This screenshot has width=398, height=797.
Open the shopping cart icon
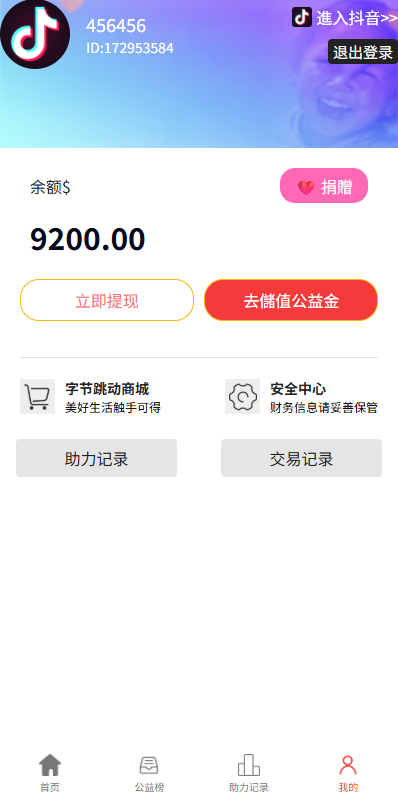click(37, 396)
